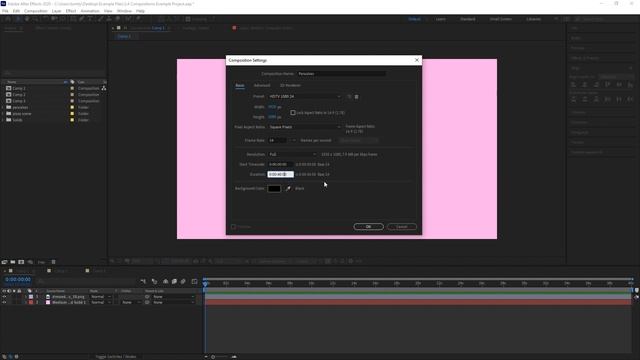Open layer 1 Mode dropdown
640x360 pixels.
[101, 297]
